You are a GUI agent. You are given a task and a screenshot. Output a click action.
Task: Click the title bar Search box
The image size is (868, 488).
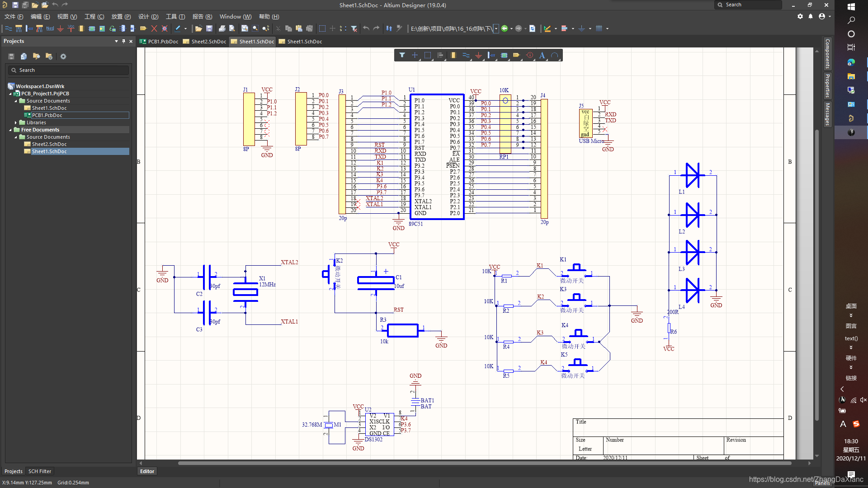coord(748,5)
